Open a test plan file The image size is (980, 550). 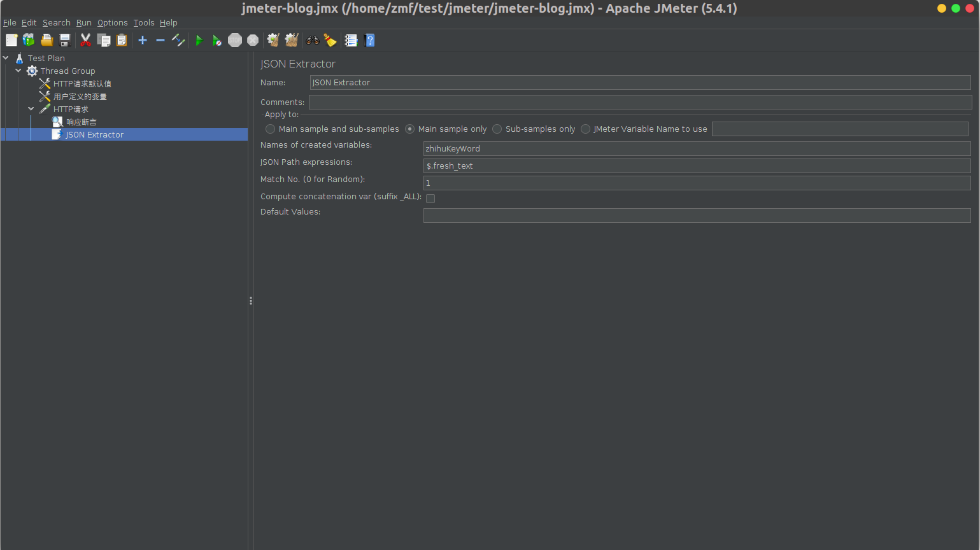46,40
